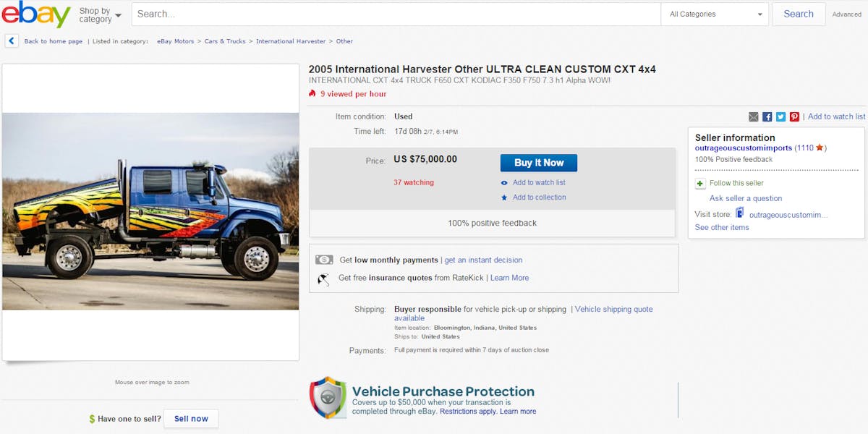This screenshot has height=434, width=868.
Task: Expand the Shop by category dropdown
Action: click(x=100, y=14)
